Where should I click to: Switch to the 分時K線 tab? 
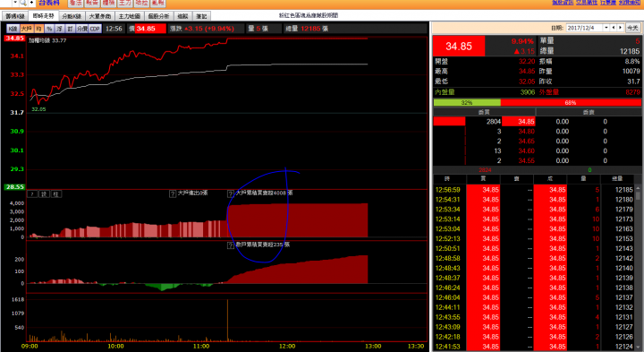click(72, 16)
